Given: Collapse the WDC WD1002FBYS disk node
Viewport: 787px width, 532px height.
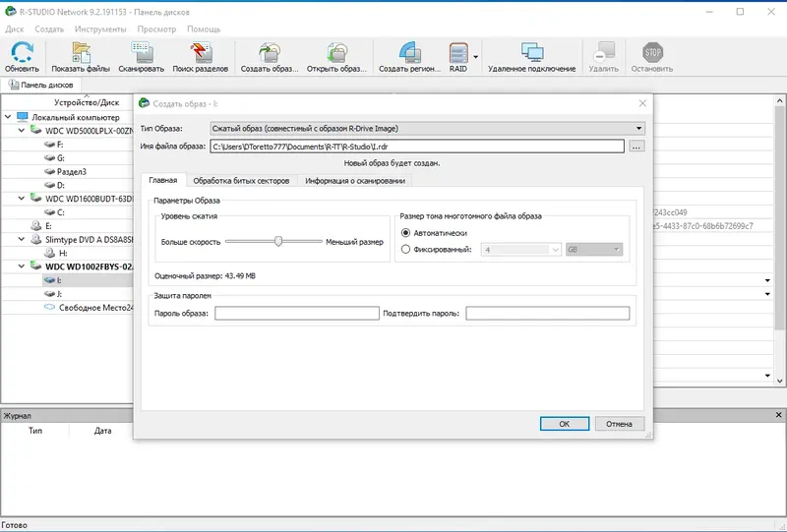Looking at the screenshot, I should coord(22,266).
